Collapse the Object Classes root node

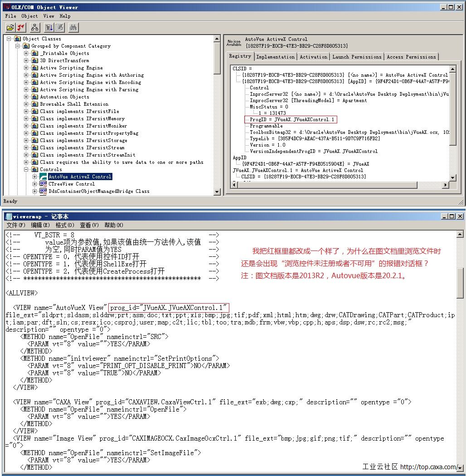pos(9,39)
